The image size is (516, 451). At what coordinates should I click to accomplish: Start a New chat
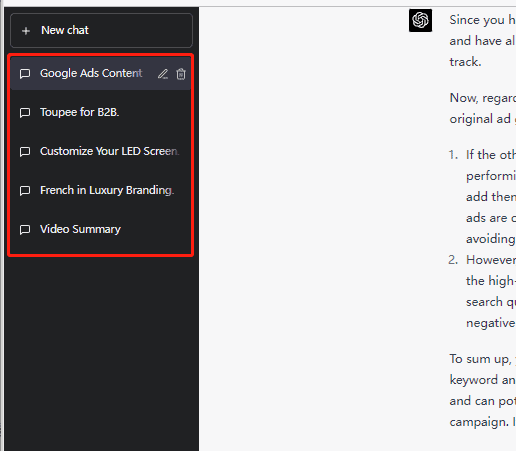tap(101, 30)
